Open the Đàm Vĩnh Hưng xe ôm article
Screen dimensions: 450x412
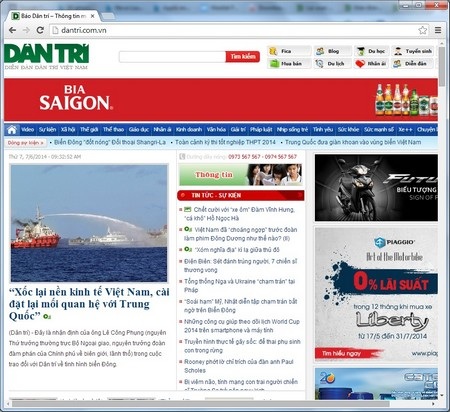click(x=239, y=214)
